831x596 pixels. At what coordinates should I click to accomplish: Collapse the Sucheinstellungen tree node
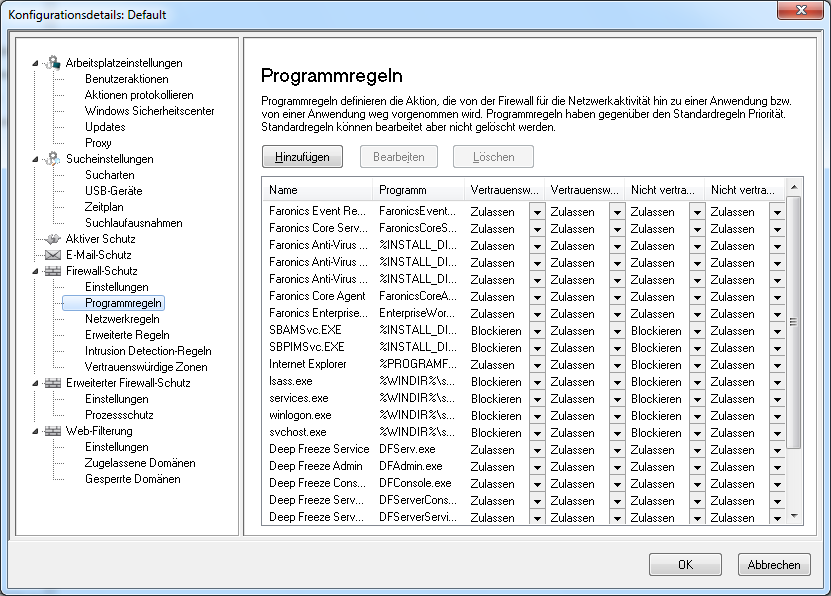35,159
